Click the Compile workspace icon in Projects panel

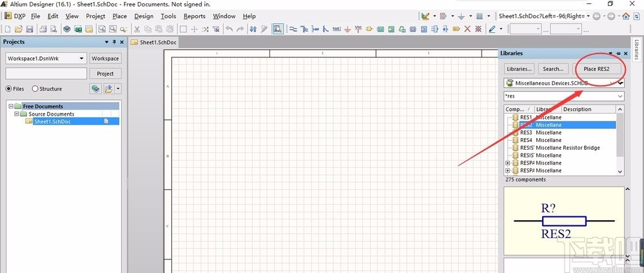[95, 89]
